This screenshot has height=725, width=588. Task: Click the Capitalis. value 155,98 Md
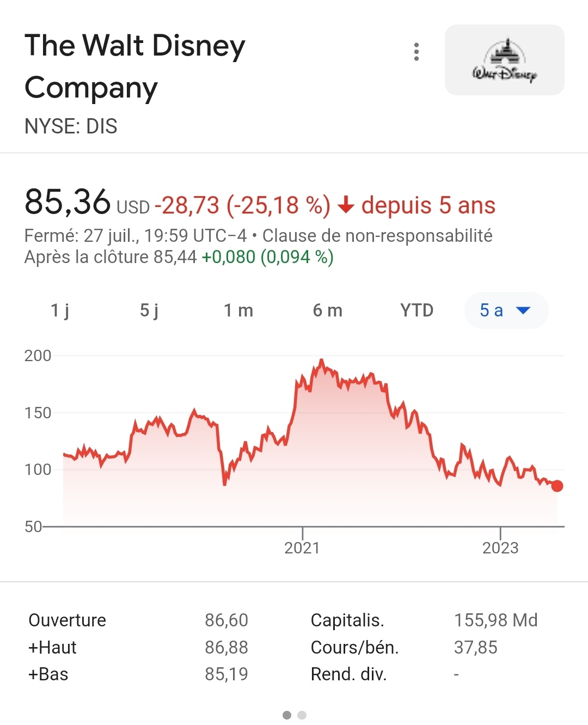point(495,620)
